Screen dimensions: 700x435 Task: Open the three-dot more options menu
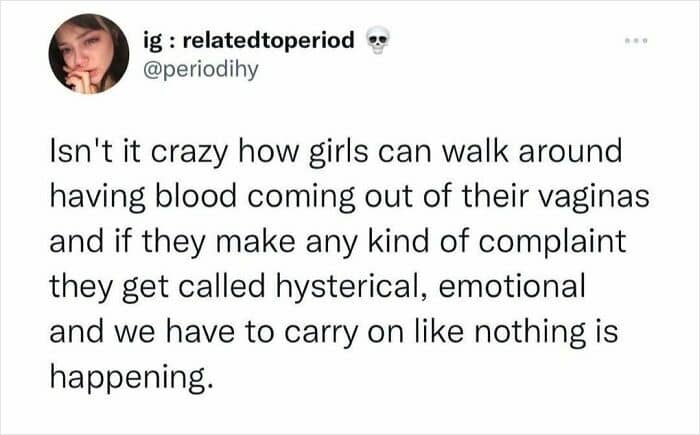click(x=637, y=41)
